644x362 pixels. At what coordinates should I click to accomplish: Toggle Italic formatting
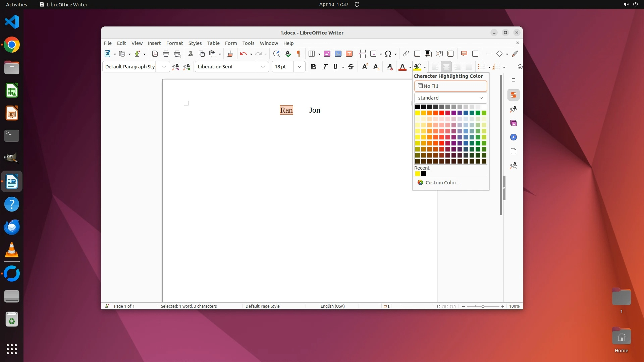pos(325,67)
